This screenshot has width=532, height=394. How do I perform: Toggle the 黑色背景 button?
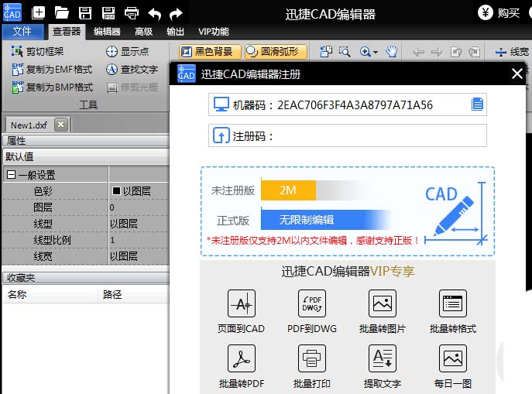pos(210,52)
